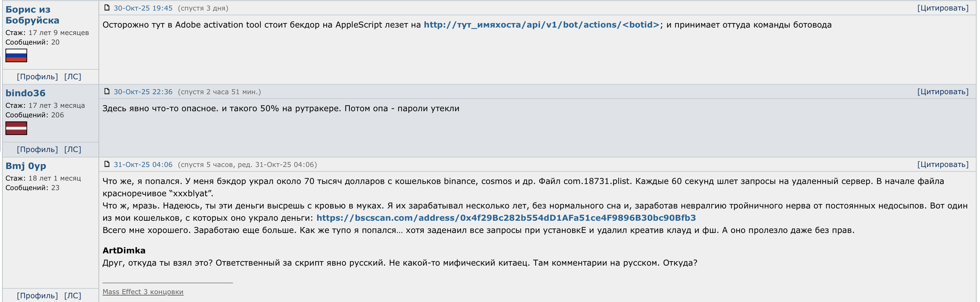980x302 pixels.
Task: Open Bmj 0yp's profile link
Action: click(37, 296)
